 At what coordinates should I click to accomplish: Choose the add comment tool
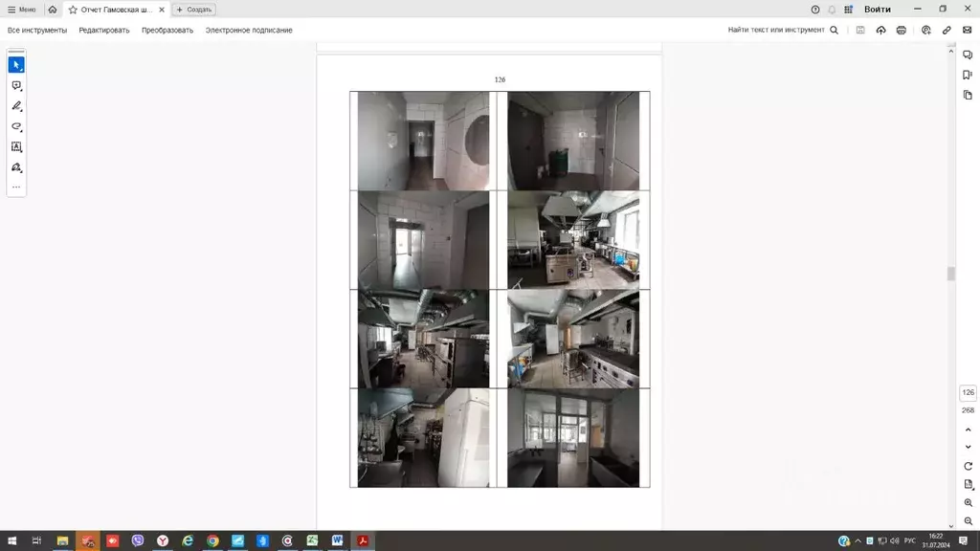pyautogui.click(x=16, y=86)
